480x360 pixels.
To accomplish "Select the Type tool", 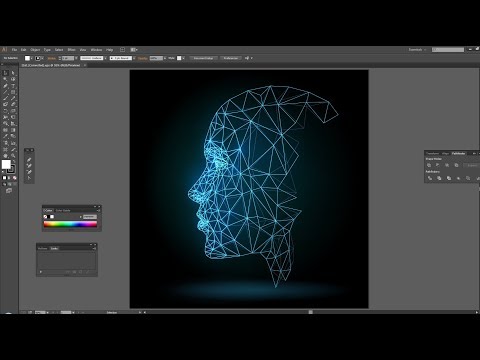I will click(13, 86).
